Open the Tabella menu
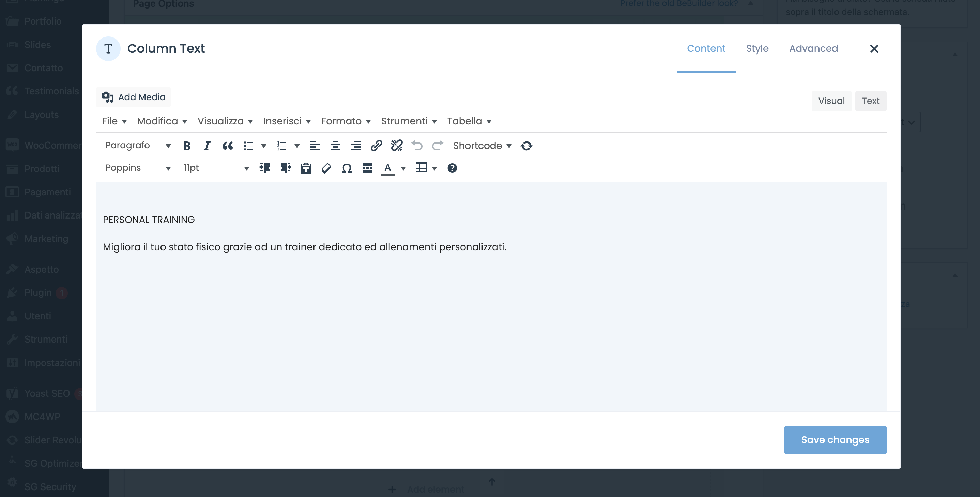This screenshot has height=497, width=980. point(469,121)
